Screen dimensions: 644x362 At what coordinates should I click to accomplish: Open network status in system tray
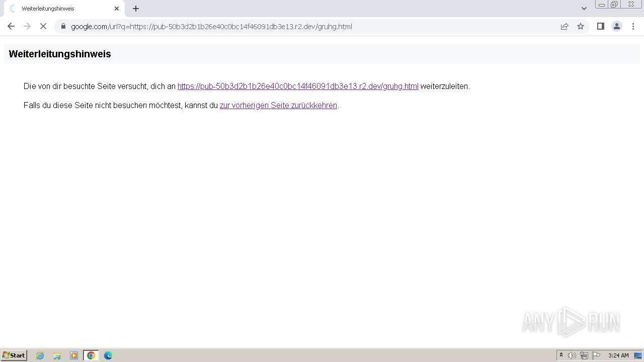pos(584,355)
